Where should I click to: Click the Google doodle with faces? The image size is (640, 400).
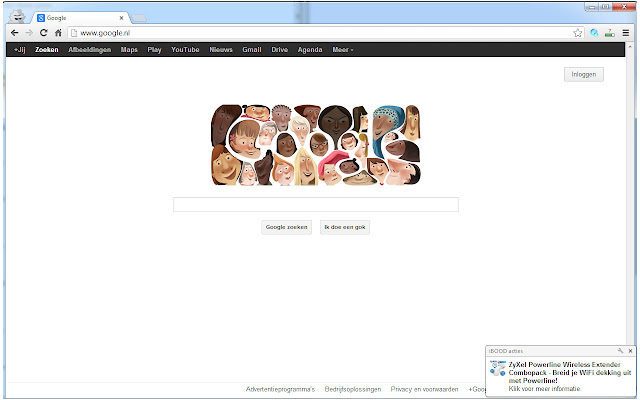(316, 145)
